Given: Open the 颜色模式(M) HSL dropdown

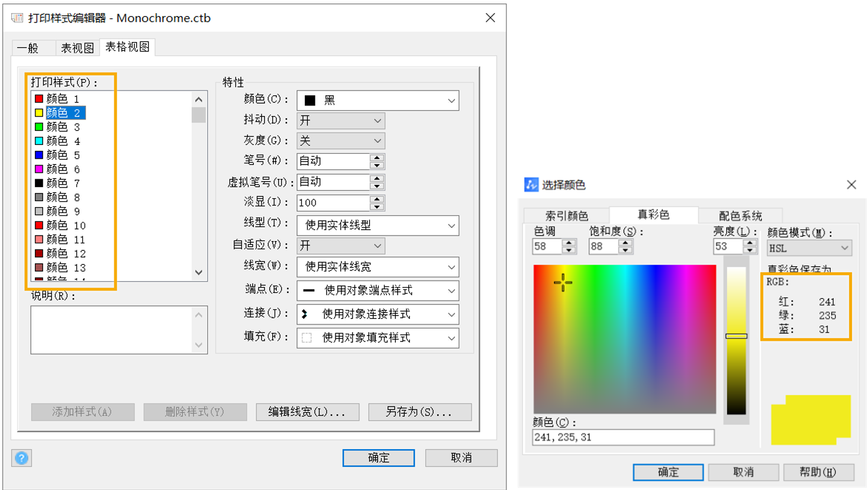Looking at the screenshot, I should pyautogui.click(x=809, y=248).
